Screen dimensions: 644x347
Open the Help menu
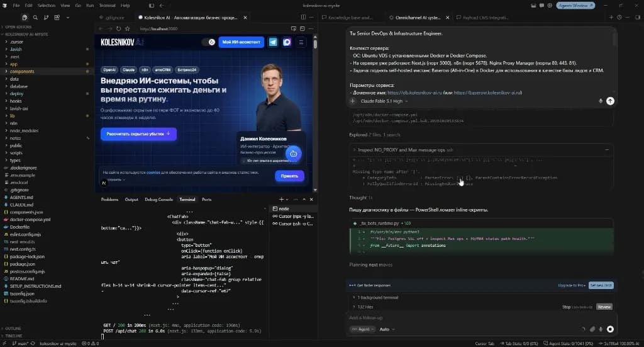pos(125,6)
